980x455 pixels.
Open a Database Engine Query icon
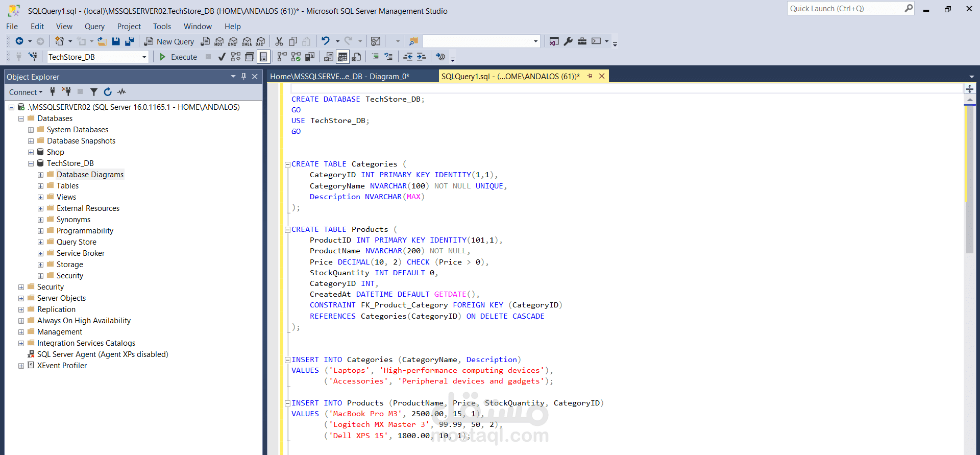(x=205, y=41)
